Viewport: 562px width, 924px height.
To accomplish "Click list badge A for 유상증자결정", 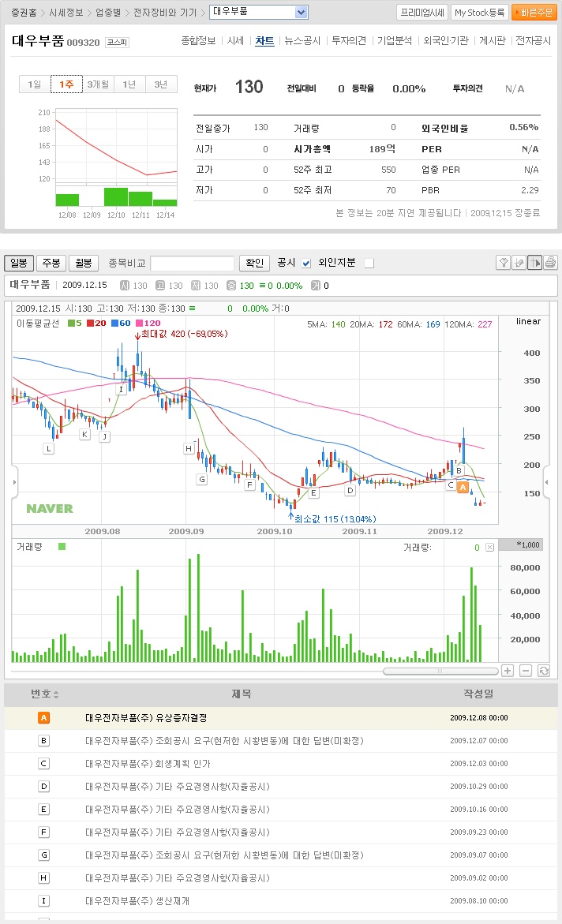I will click(x=43, y=718).
